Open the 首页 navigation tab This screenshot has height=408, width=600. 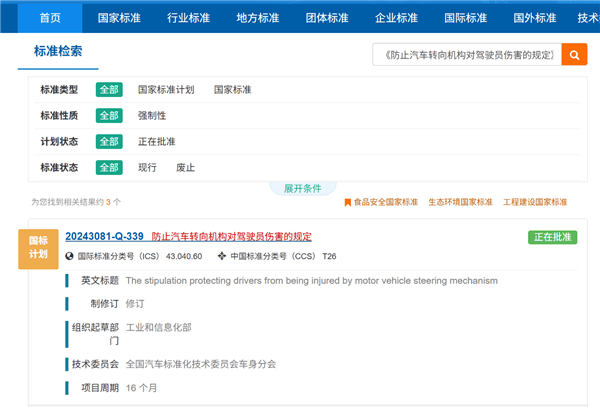click(x=49, y=18)
